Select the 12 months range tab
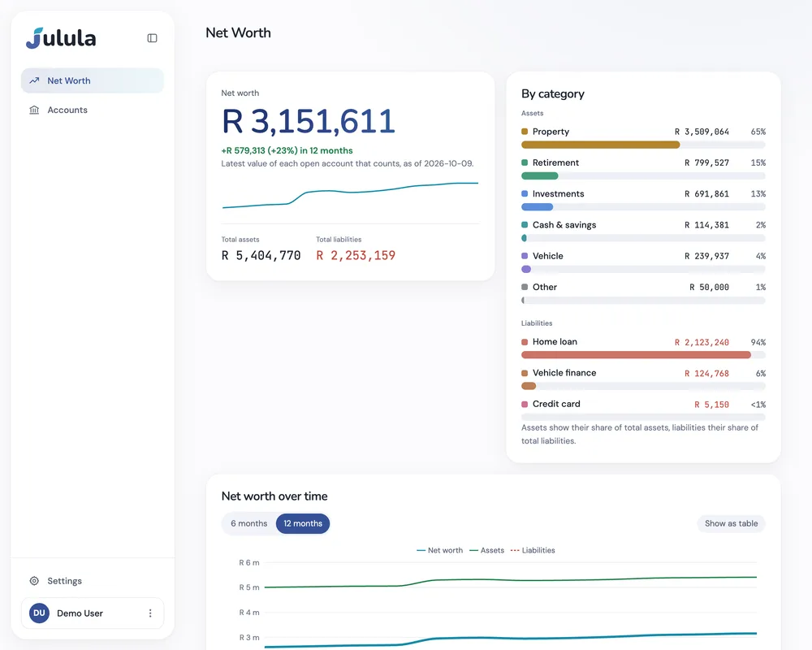The height and width of the screenshot is (650, 812). coord(303,523)
